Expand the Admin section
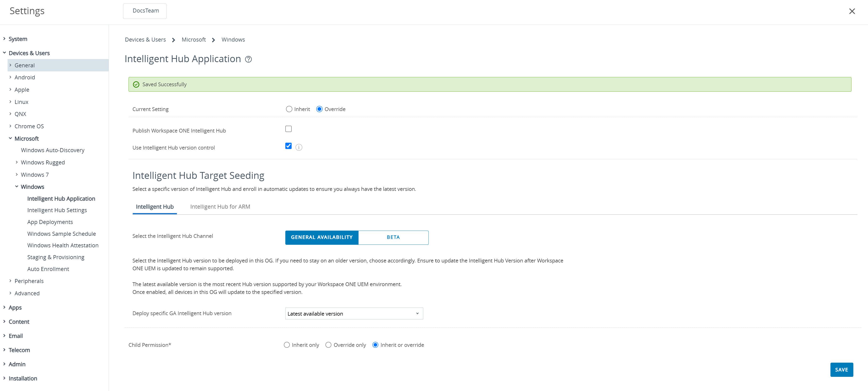868x391 pixels. click(4, 364)
